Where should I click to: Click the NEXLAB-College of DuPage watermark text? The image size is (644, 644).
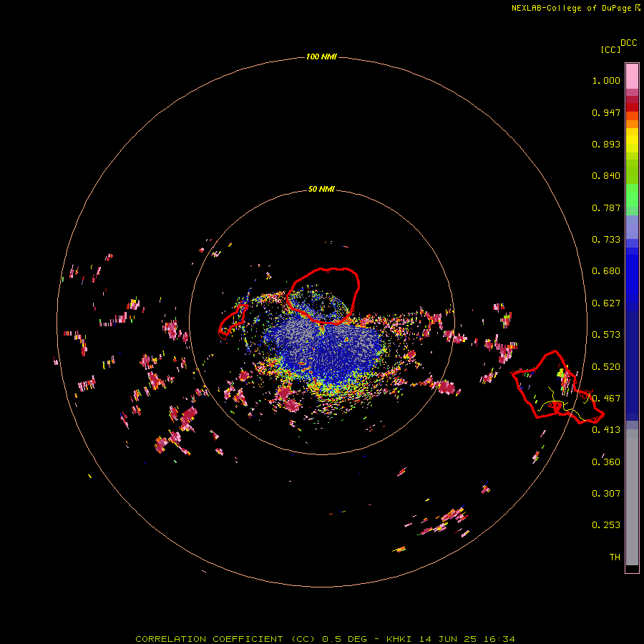[x=575, y=8]
